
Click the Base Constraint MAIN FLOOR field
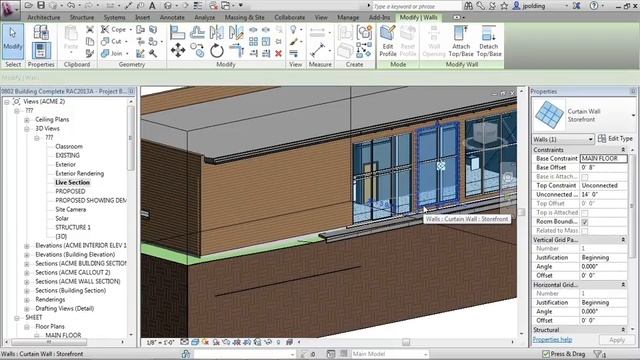pos(604,158)
